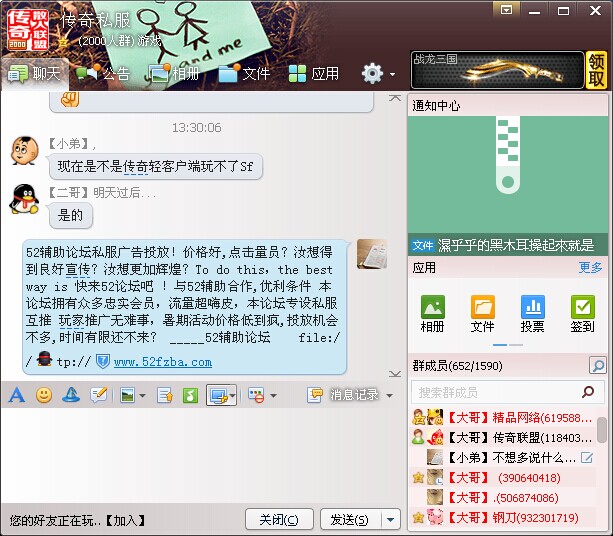Click the 传奇 group avatar logo

click(x=27, y=30)
